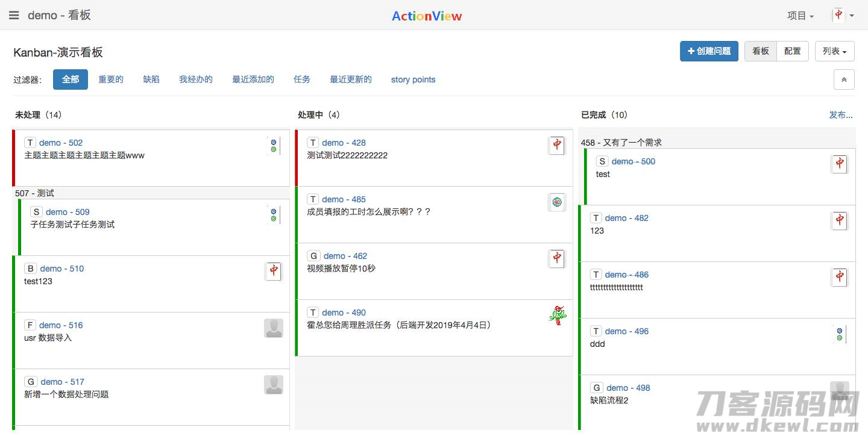
Task: Click the 发布... link
Action: click(841, 115)
